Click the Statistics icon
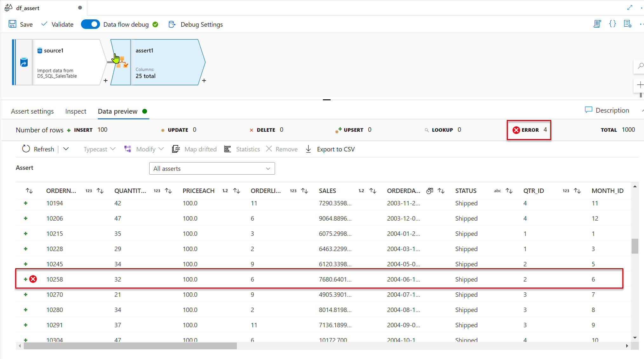The image size is (644, 359). tap(227, 149)
